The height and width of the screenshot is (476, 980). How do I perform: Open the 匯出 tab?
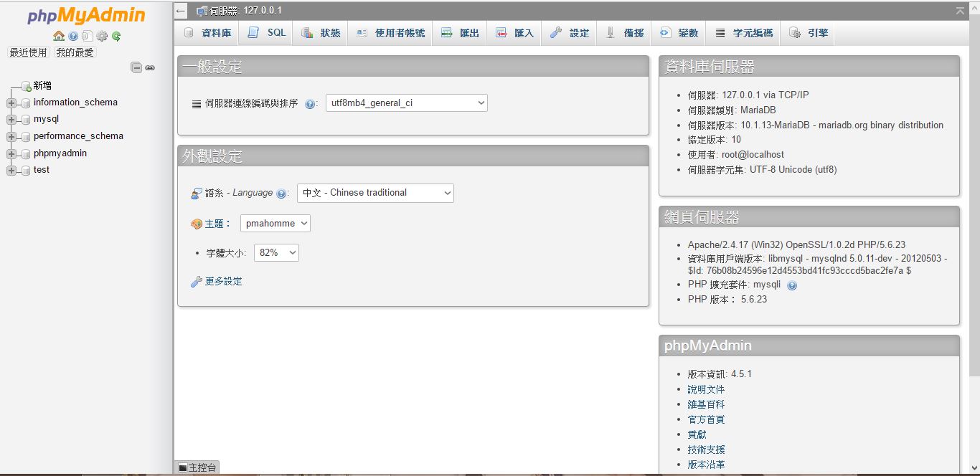(x=460, y=33)
